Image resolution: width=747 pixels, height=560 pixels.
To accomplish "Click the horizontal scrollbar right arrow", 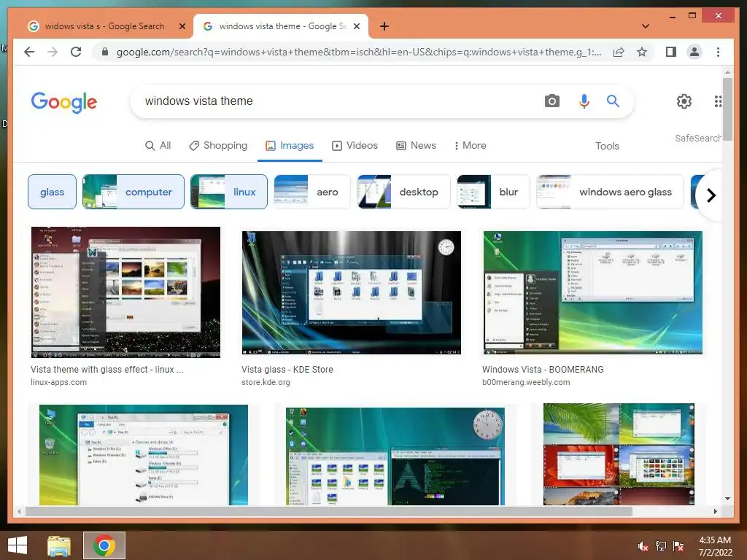I will click(x=715, y=511).
